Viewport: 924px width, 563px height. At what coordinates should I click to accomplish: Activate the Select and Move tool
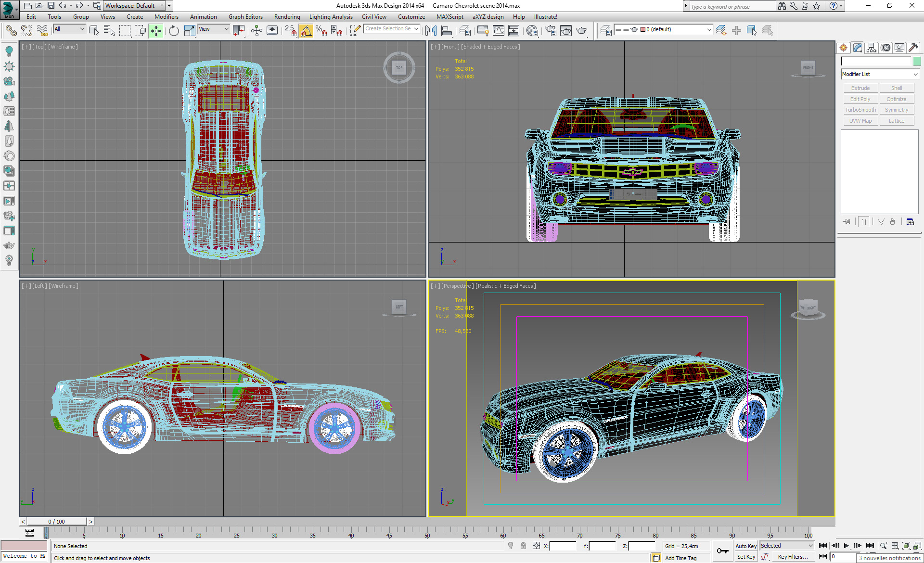point(156,30)
